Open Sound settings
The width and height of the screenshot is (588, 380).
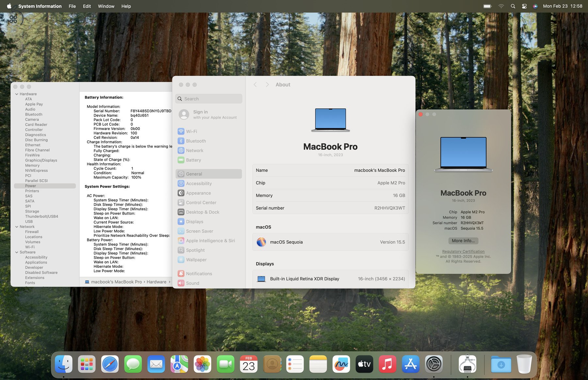pos(193,283)
